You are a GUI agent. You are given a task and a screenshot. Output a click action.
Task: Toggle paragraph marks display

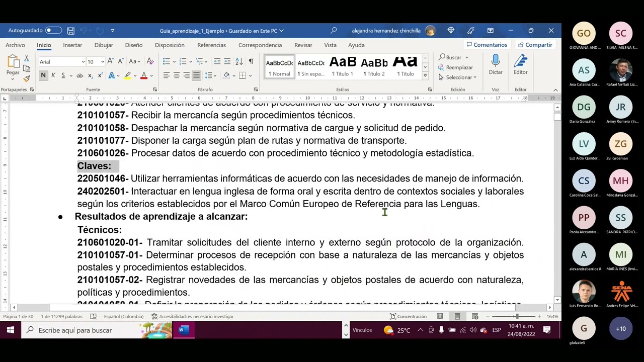pyautogui.click(x=251, y=61)
